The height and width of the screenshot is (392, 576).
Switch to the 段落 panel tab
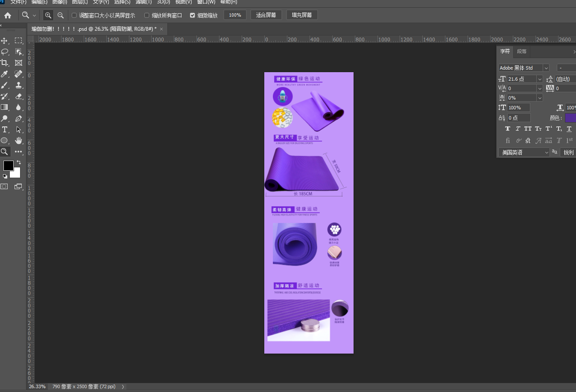pos(522,51)
